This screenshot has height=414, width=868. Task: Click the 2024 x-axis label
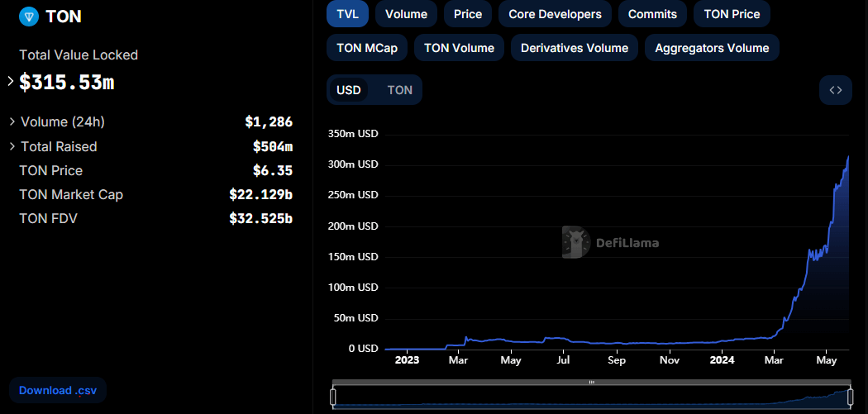[x=722, y=360]
